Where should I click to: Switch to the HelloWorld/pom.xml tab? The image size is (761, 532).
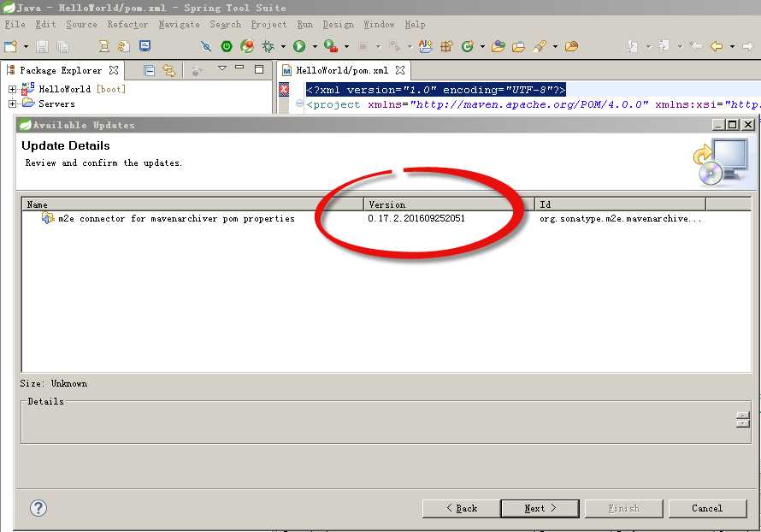[x=342, y=70]
